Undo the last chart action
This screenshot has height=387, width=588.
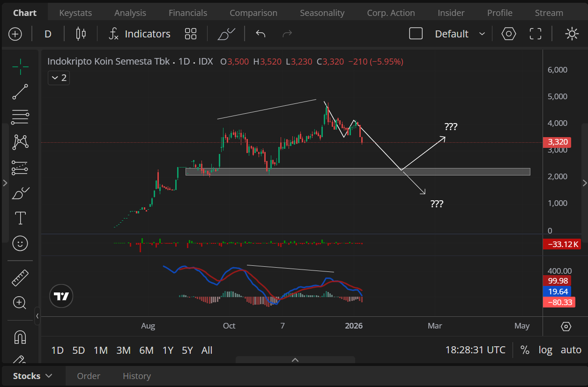261,34
